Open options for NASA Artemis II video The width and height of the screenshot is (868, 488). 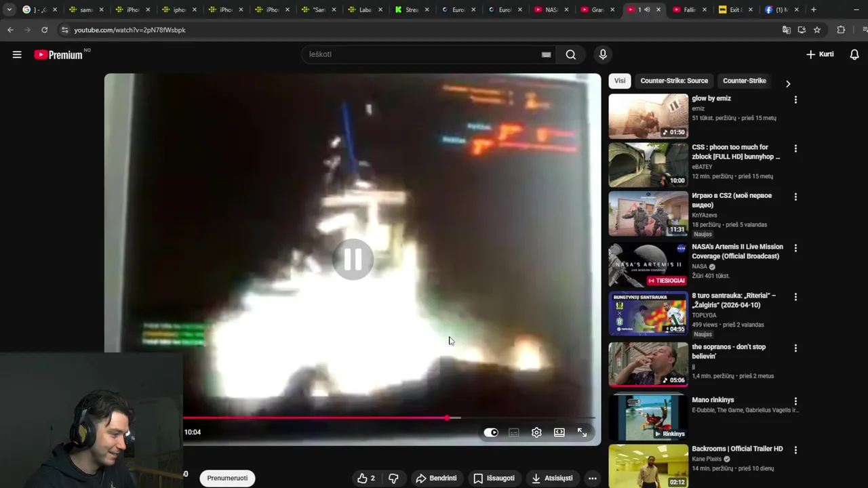coord(795,248)
